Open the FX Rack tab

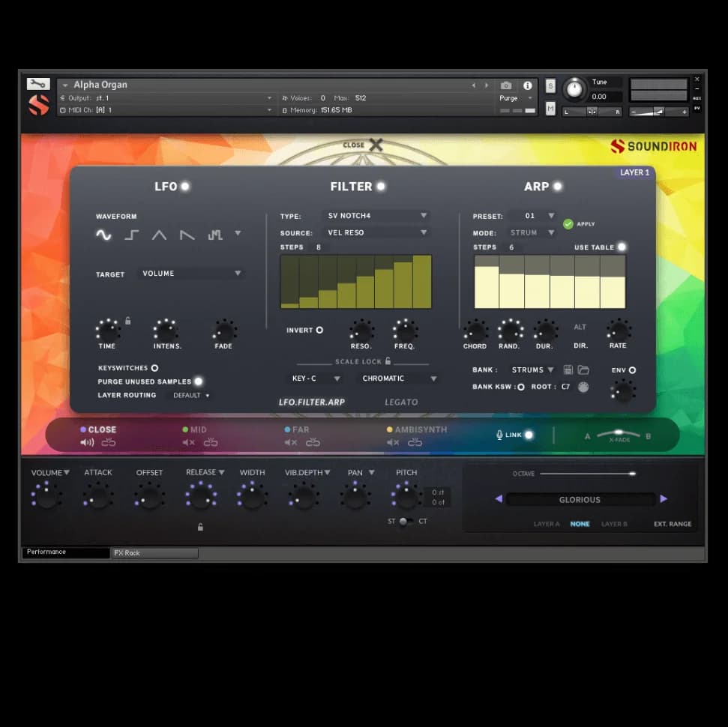click(154, 553)
